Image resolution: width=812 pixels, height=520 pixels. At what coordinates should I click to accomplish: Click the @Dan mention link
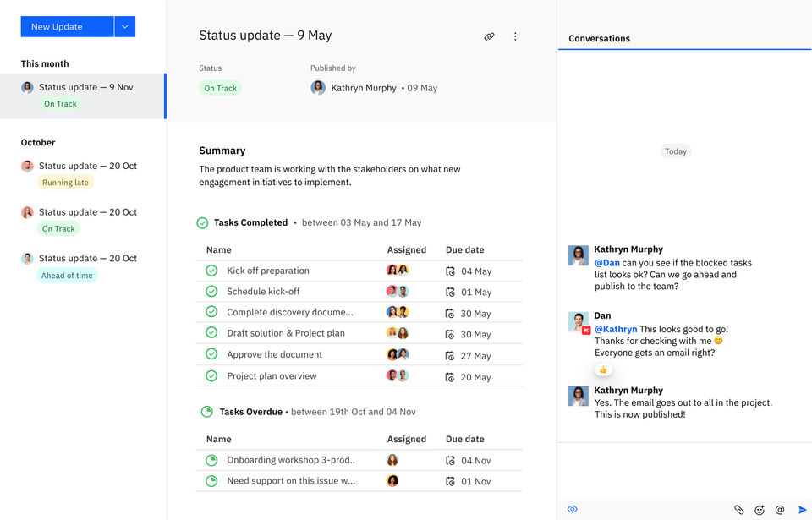pyautogui.click(x=606, y=263)
